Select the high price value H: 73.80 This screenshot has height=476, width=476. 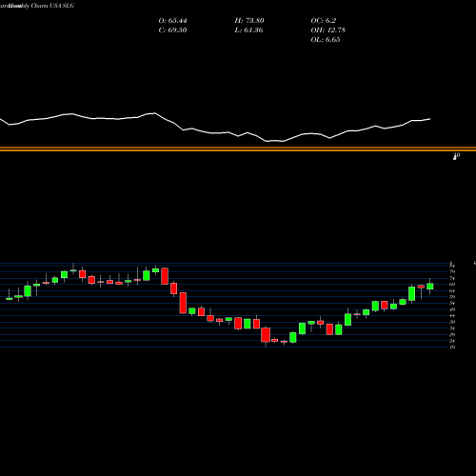coord(249,21)
